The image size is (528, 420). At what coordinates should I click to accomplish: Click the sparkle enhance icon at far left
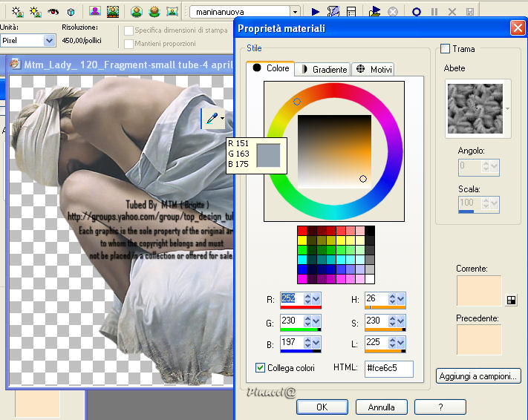click(x=16, y=12)
